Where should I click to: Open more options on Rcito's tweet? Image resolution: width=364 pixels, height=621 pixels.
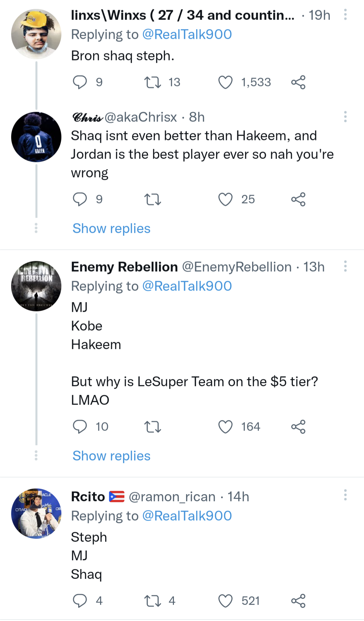(x=345, y=495)
